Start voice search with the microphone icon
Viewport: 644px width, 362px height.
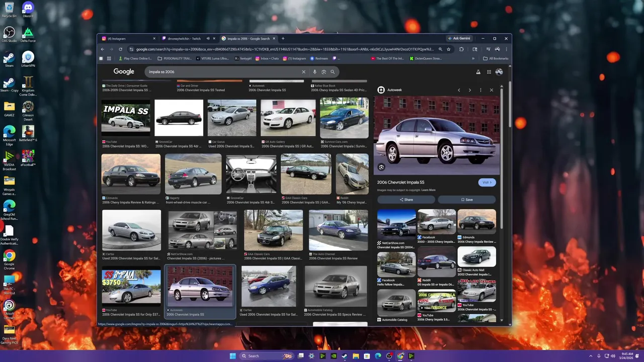(314, 72)
